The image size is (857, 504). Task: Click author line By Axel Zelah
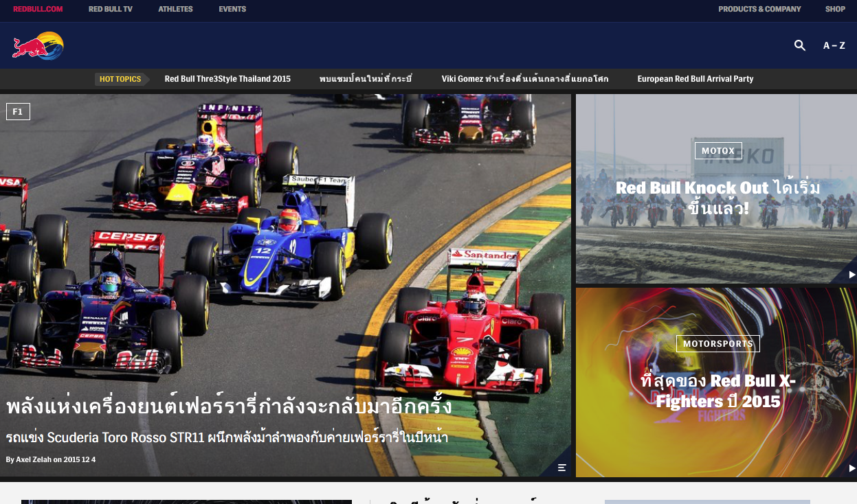click(51, 459)
